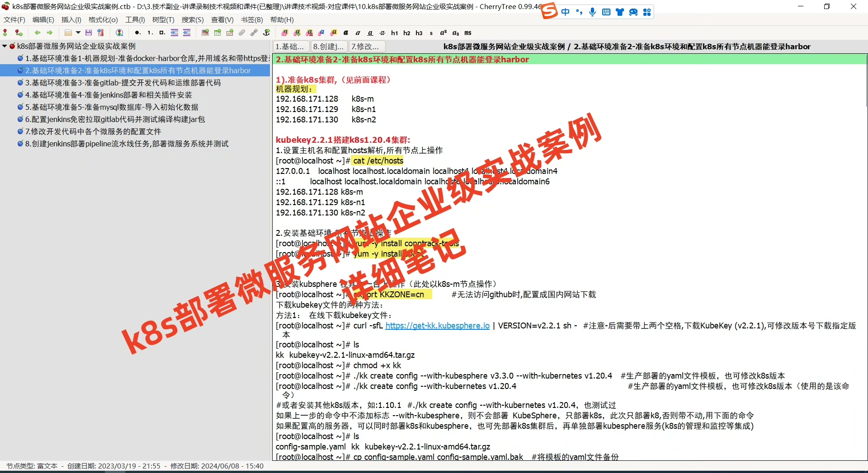
Task: Add a new node with the cherry icon
Action: pos(5,33)
